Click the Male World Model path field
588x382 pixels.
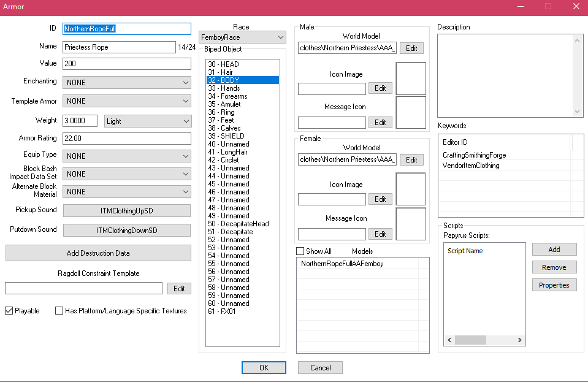pos(347,48)
